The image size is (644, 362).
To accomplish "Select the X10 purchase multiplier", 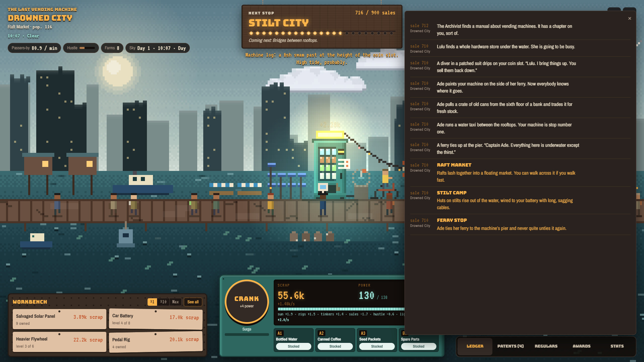I will tap(163, 302).
